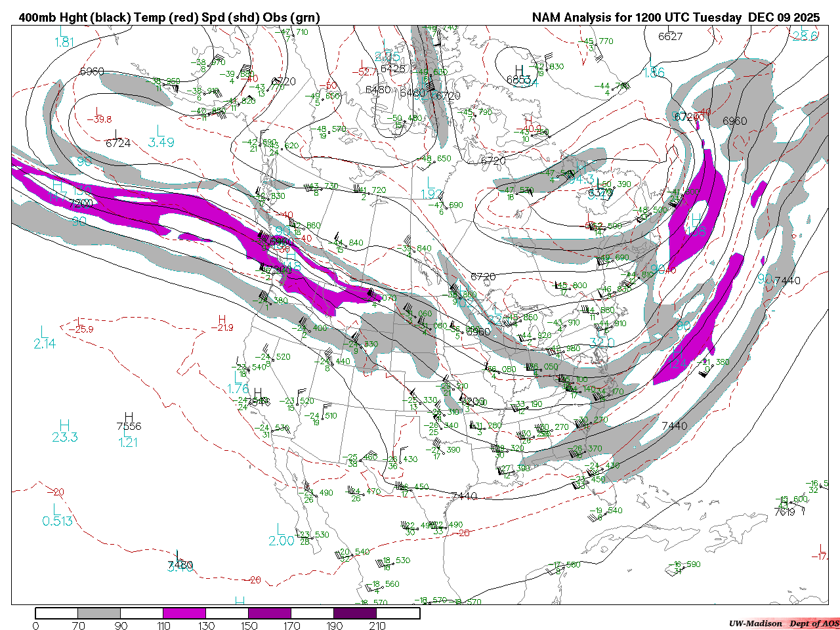840x630 pixels.
Task: Click the gray 70-90 legend swatch
Action: tap(99, 613)
